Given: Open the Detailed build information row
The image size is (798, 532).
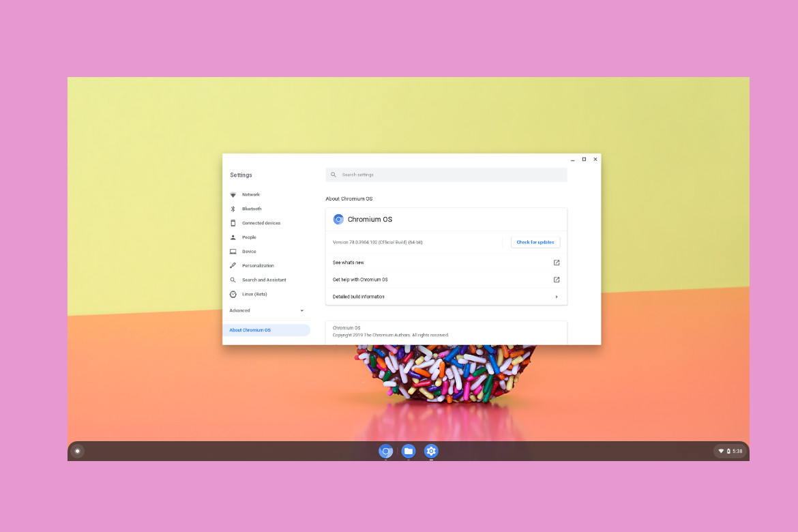Looking at the screenshot, I should coord(446,297).
